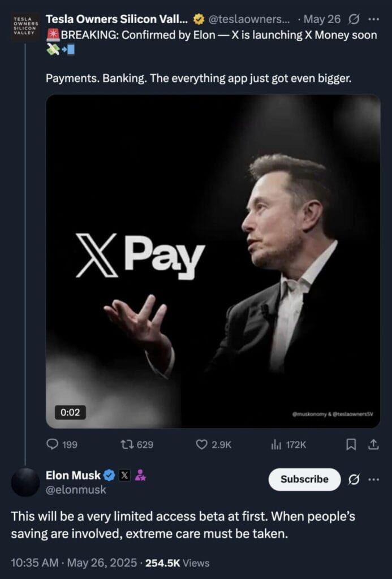Click the 10:35 AM May 26, 2025 timestamp

74,563
